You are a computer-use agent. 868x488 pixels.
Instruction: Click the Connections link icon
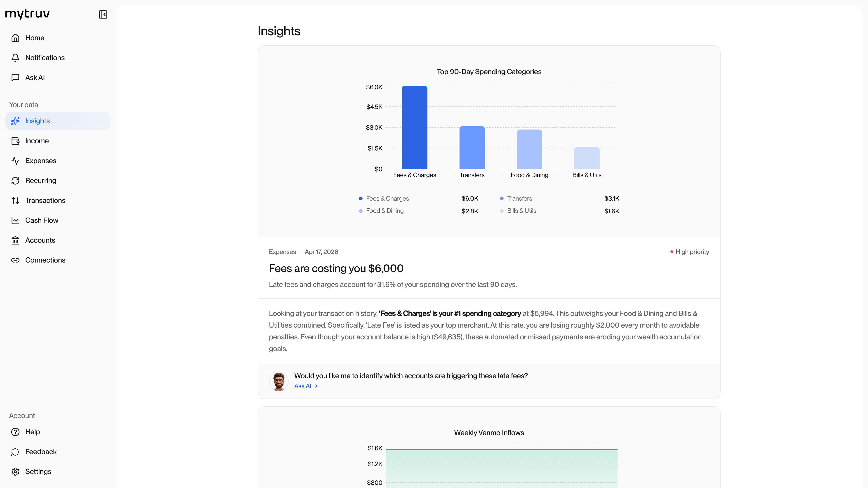[15, 260]
